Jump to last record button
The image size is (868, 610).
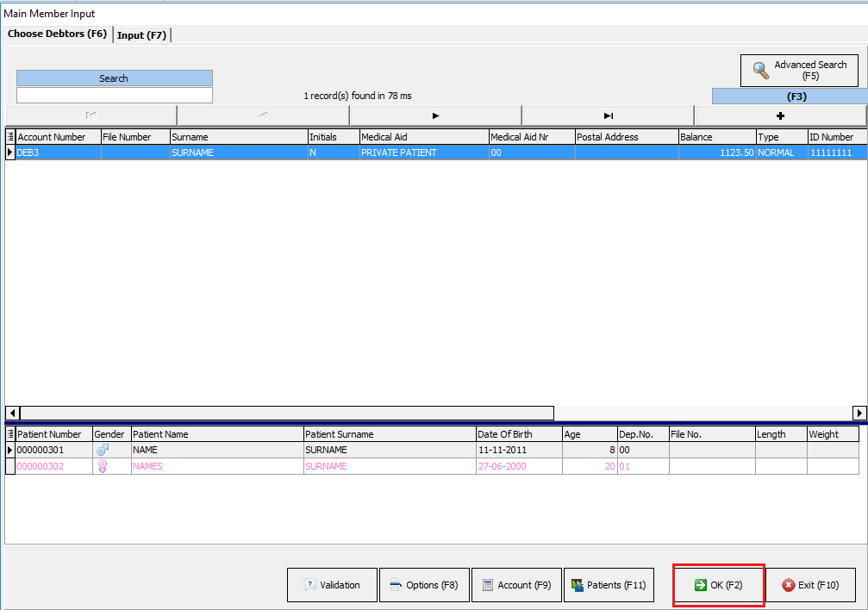coord(608,115)
